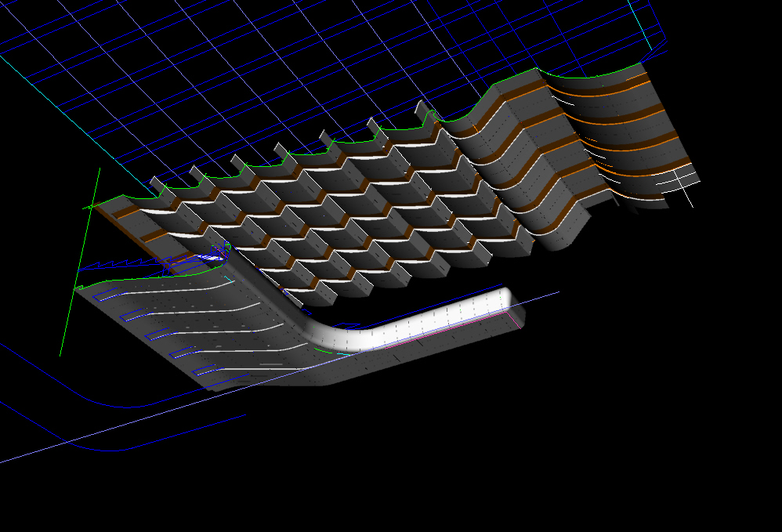Select the long pale diagonal line at bottom left
This screenshot has height=532, width=782.
(118, 437)
